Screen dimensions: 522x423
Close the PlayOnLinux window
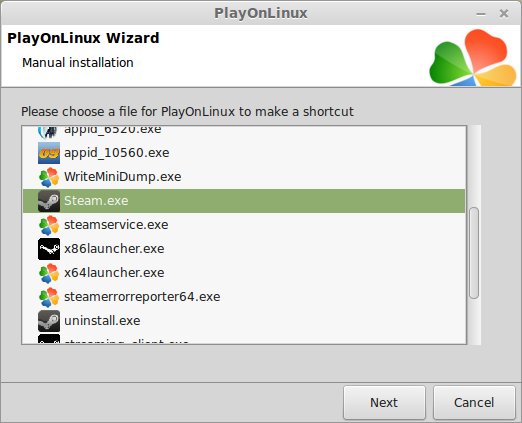click(504, 14)
